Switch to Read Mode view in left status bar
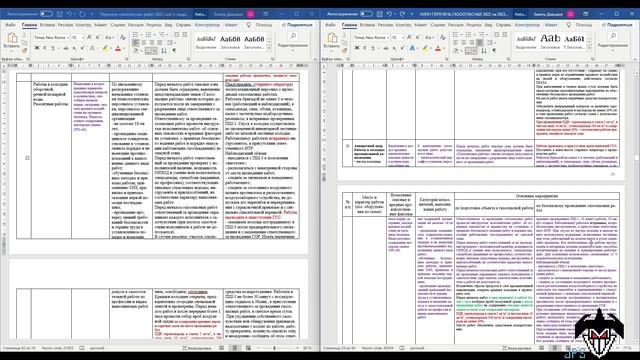The height and width of the screenshot is (360, 640). point(222,348)
